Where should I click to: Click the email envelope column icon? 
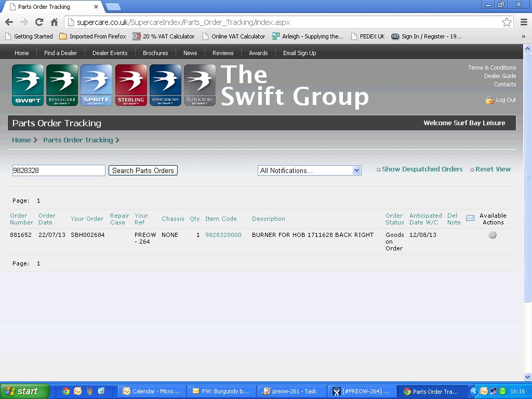[470, 218]
